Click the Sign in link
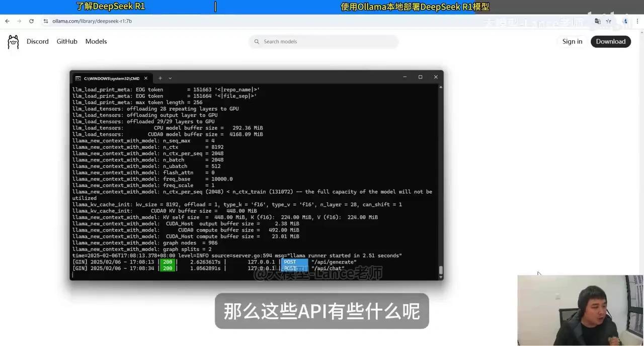This screenshot has width=644, height=346. (x=572, y=41)
